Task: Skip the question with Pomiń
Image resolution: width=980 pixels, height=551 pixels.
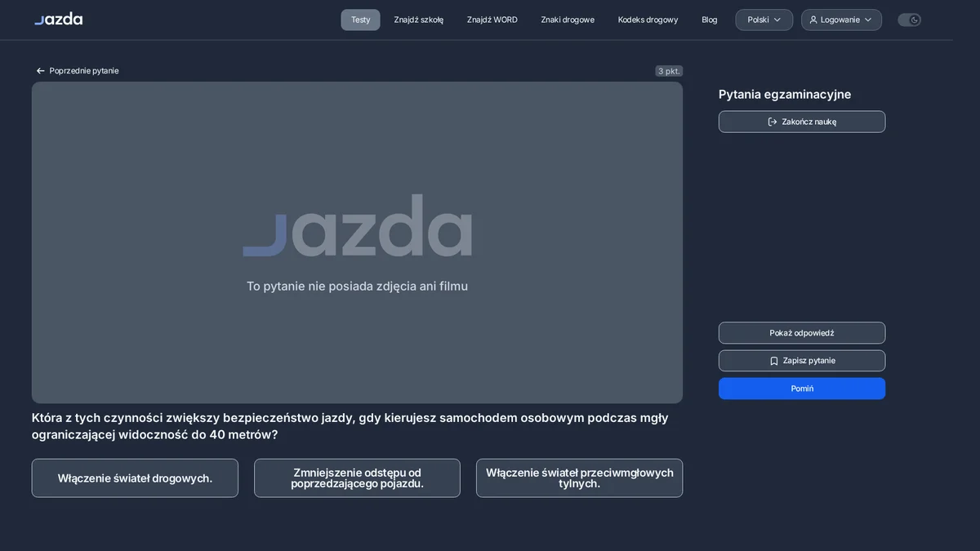Action: 802,389
